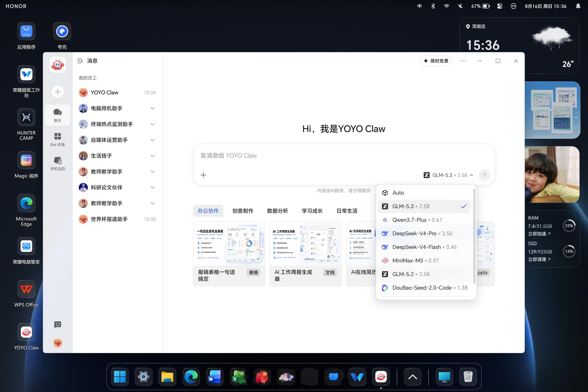Open the control center toggle icon in status bar
The width and height of the screenshot is (588, 392).
click(x=500, y=6)
